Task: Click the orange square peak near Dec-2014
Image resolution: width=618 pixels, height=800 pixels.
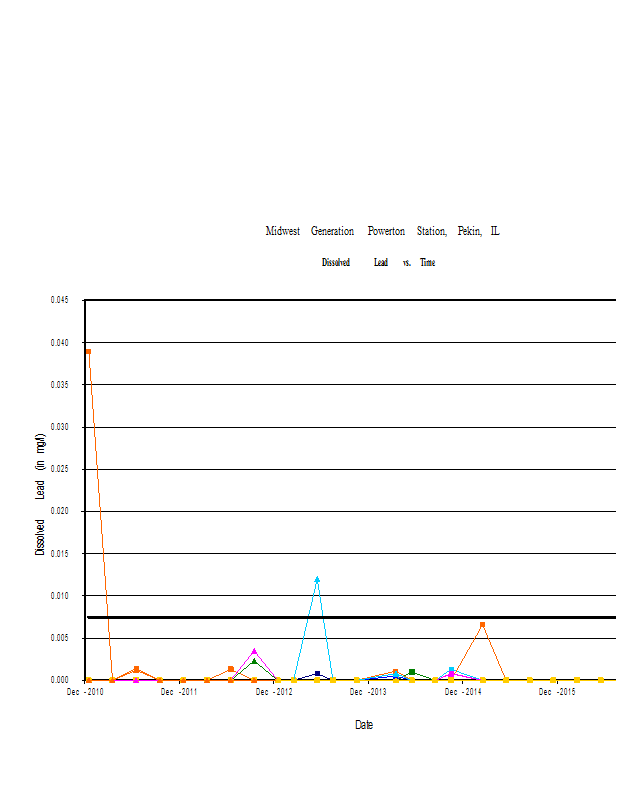Action: coord(482,624)
